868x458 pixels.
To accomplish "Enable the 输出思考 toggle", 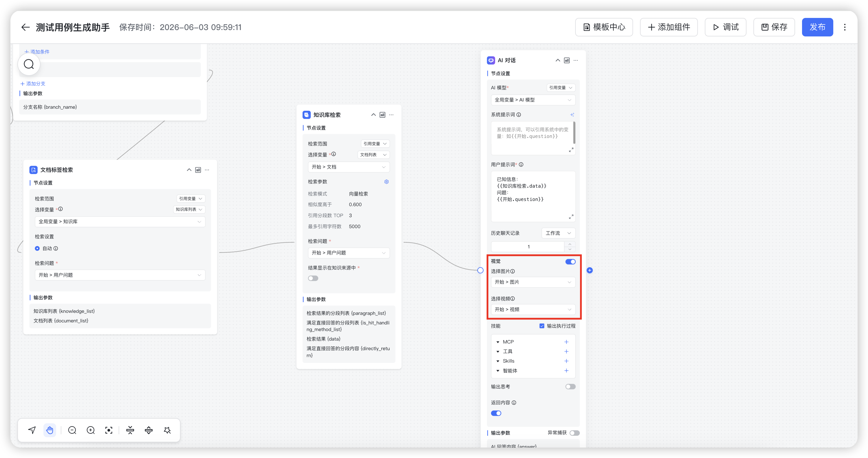I will click(571, 387).
